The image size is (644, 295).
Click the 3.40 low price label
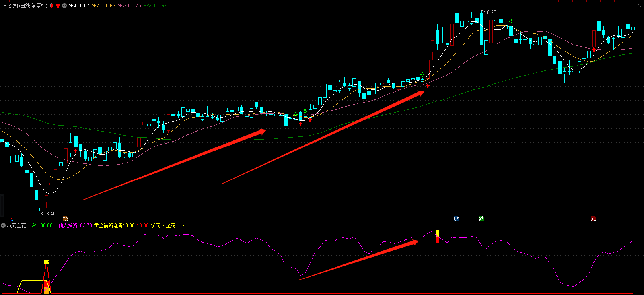[51, 214]
